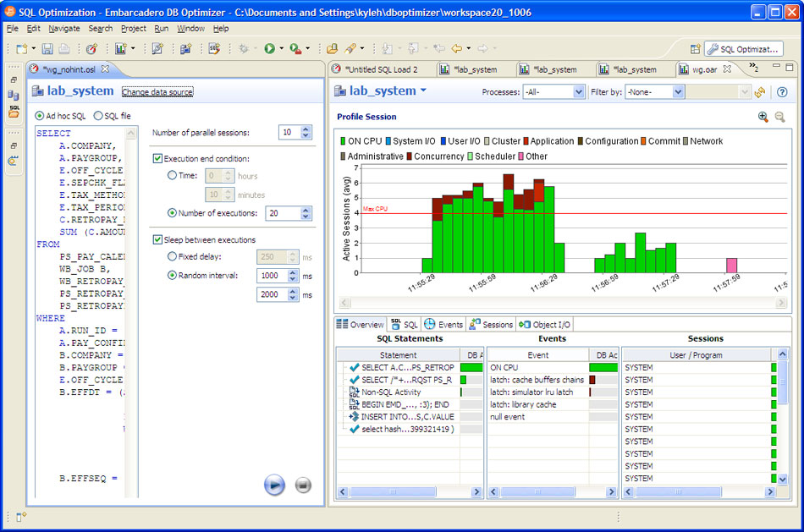Switch to the Object I/O tab
The height and width of the screenshot is (532, 804).
point(544,325)
